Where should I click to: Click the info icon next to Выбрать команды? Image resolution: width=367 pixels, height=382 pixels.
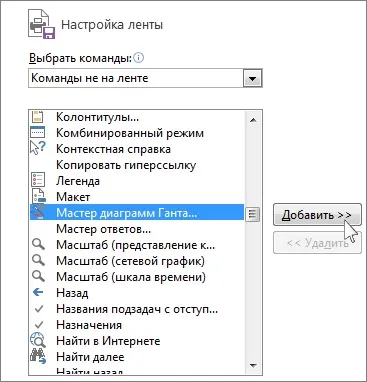coord(138,58)
